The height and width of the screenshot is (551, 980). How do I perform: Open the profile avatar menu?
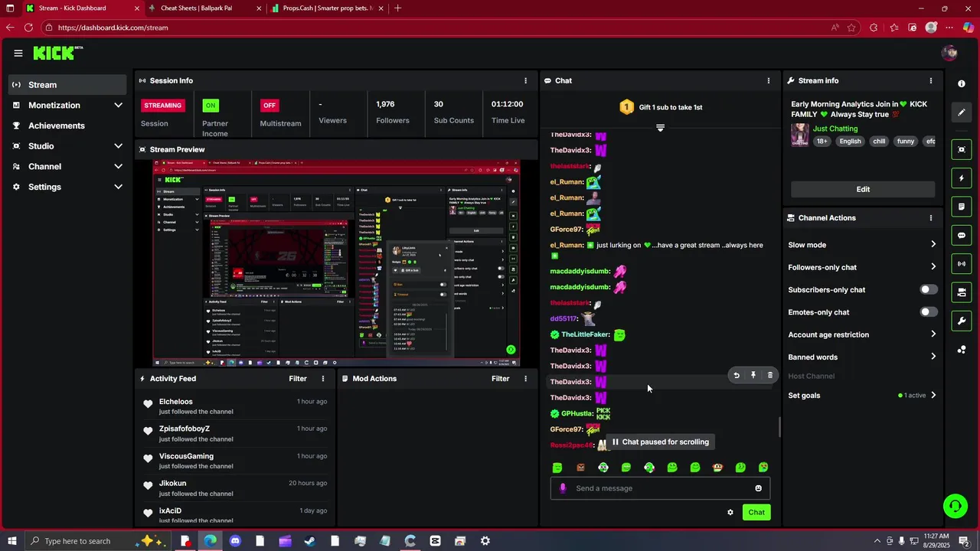pyautogui.click(x=950, y=53)
